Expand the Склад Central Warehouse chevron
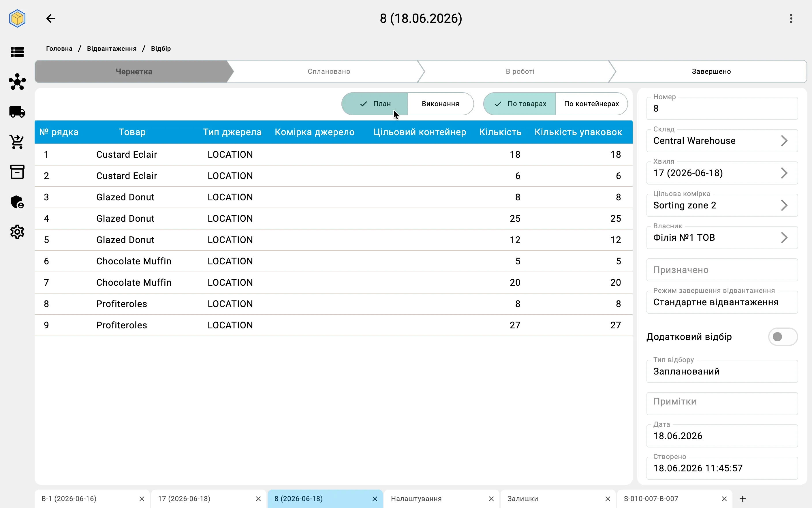The width and height of the screenshot is (812, 508). [784, 141]
